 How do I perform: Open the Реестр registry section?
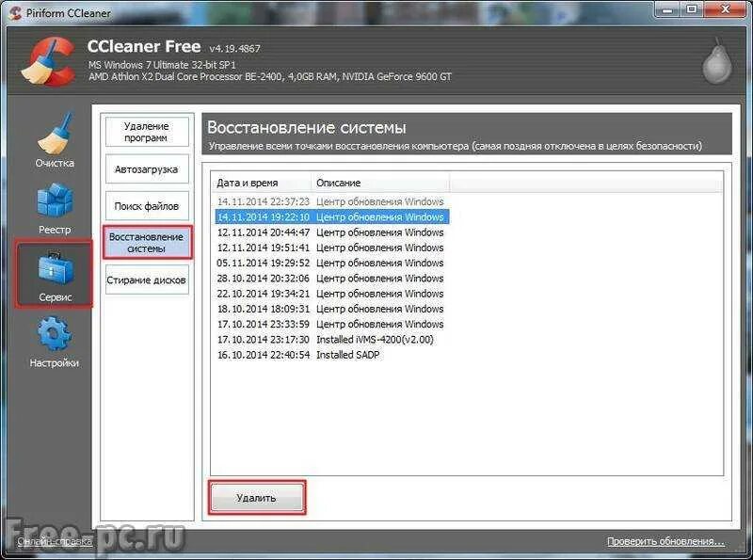click(x=55, y=209)
